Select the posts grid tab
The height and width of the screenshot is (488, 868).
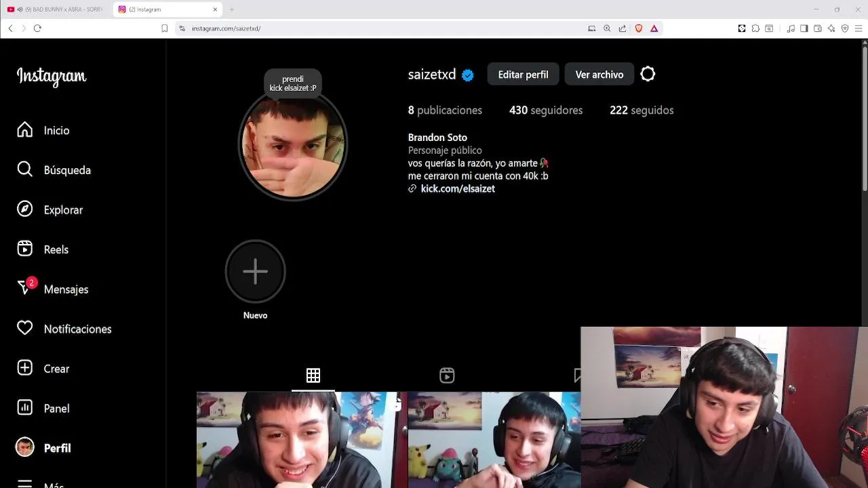pyautogui.click(x=313, y=375)
